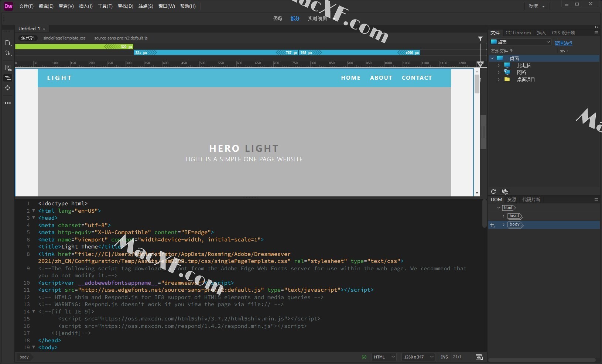
Task: Open the 插入(I) menu
Action: [x=86, y=6]
